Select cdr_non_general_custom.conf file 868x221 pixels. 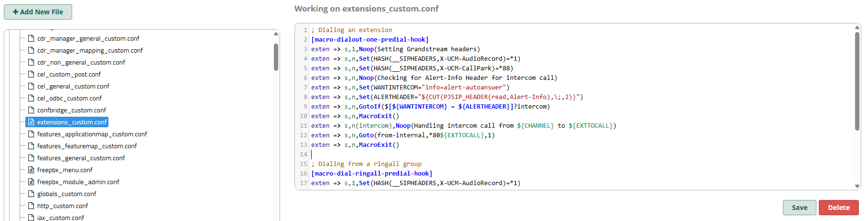tap(81, 62)
